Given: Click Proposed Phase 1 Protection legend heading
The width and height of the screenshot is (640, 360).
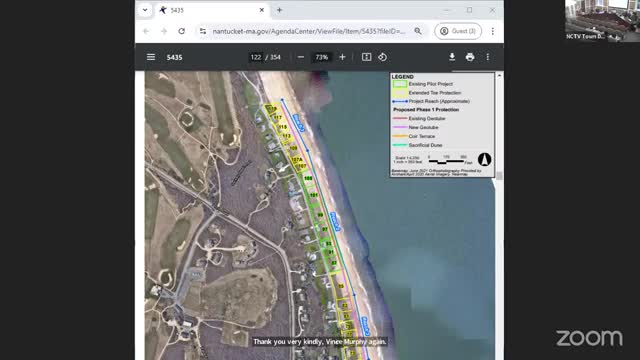Looking at the screenshot, I should tap(426, 110).
